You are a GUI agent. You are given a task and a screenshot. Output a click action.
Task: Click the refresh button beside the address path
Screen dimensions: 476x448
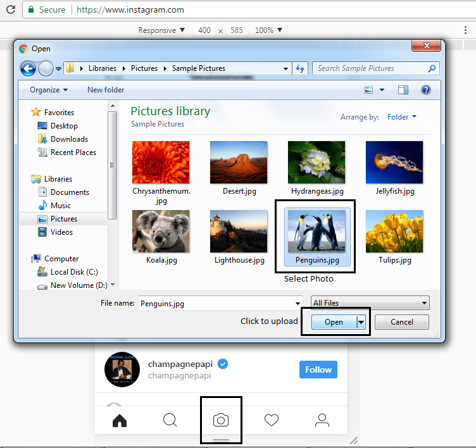click(300, 68)
